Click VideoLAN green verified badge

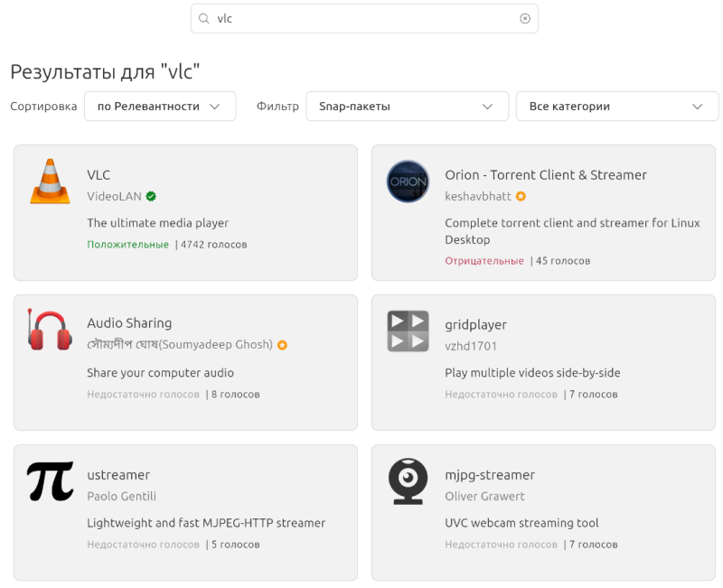[151, 196]
